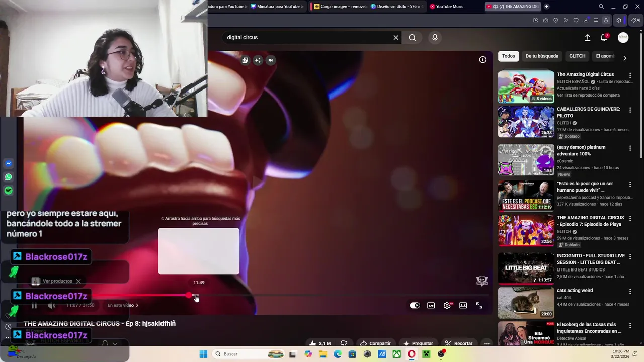Screen dimensions: 644x362
Task: Mute the video volume
Action: pyautogui.click(x=51, y=305)
